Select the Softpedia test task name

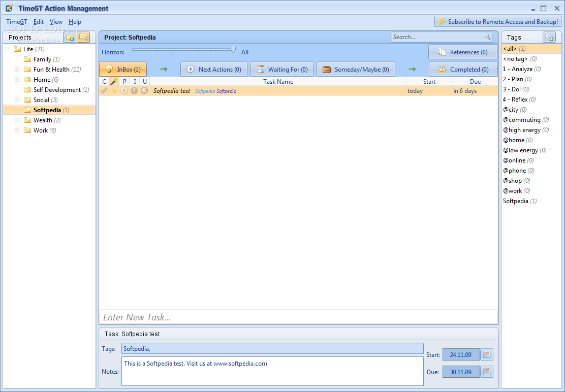point(172,91)
